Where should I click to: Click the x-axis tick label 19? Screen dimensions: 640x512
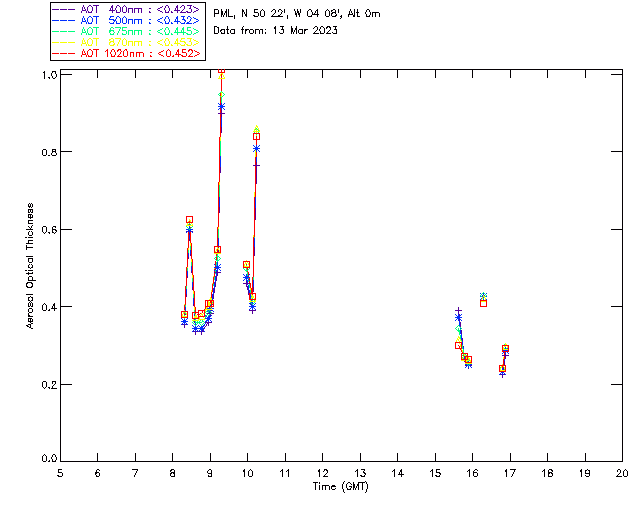click(x=585, y=474)
